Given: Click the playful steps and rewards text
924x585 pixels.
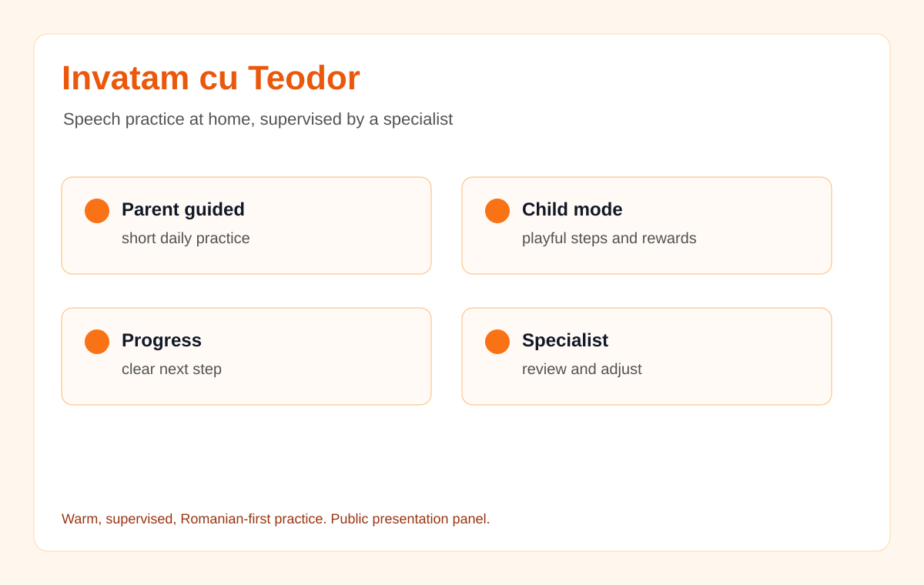Looking at the screenshot, I should pyautogui.click(x=609, y=239).
